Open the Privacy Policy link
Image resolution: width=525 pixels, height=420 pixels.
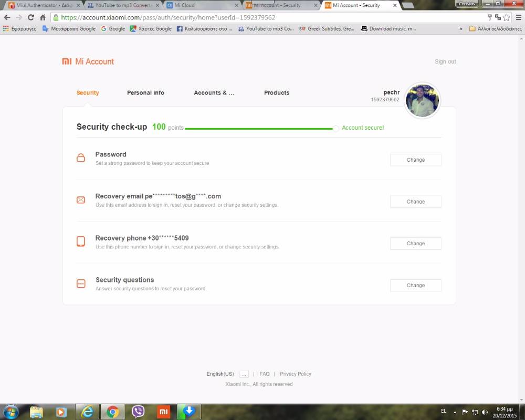(296, 374)
